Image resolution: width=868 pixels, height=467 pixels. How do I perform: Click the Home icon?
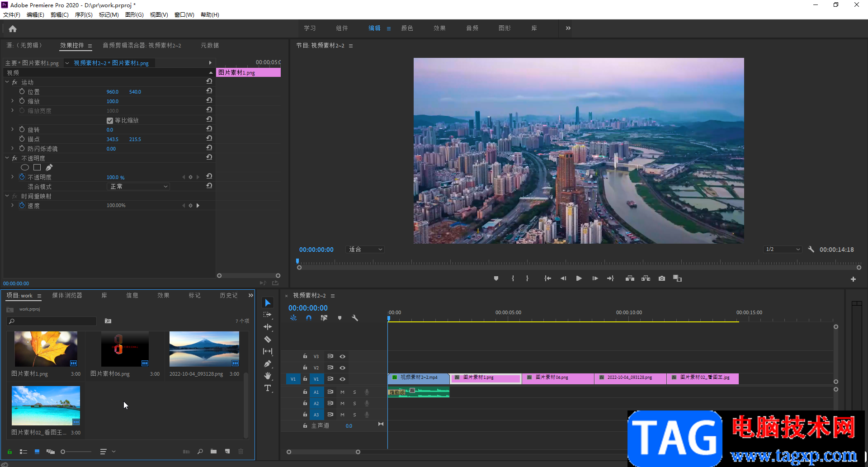[x=13, y=29]
